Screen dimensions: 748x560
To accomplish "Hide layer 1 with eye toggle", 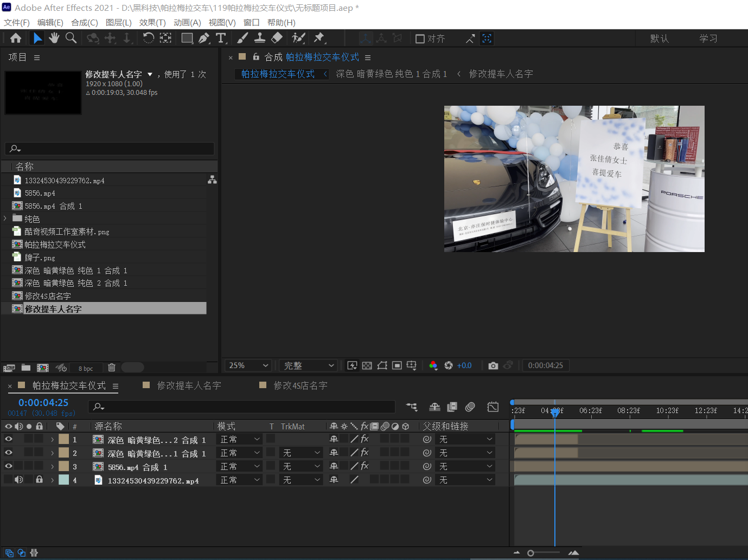I will click(9, 439).
